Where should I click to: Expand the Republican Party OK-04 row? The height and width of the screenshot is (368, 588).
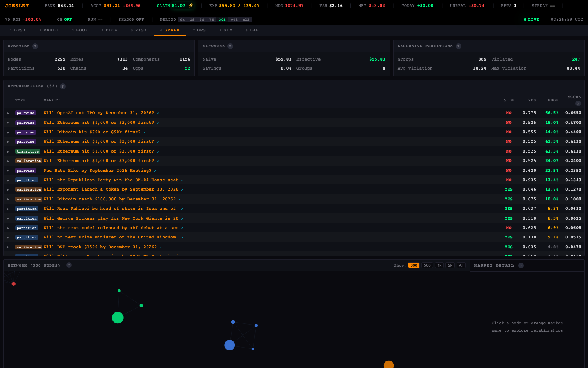click(8, 180)
